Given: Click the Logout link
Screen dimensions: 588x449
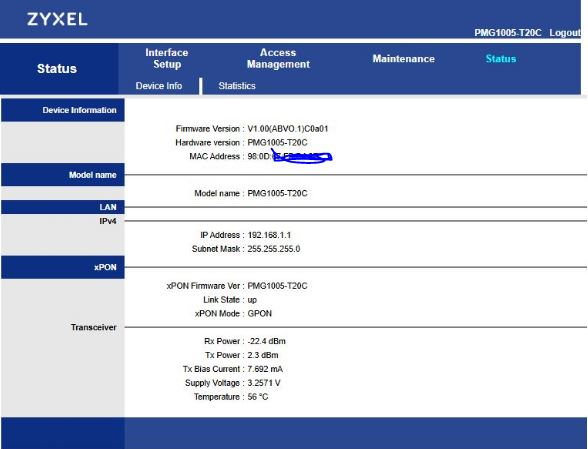Looking at the screenshot, I should pyautogui.click(x=565, y=33).
